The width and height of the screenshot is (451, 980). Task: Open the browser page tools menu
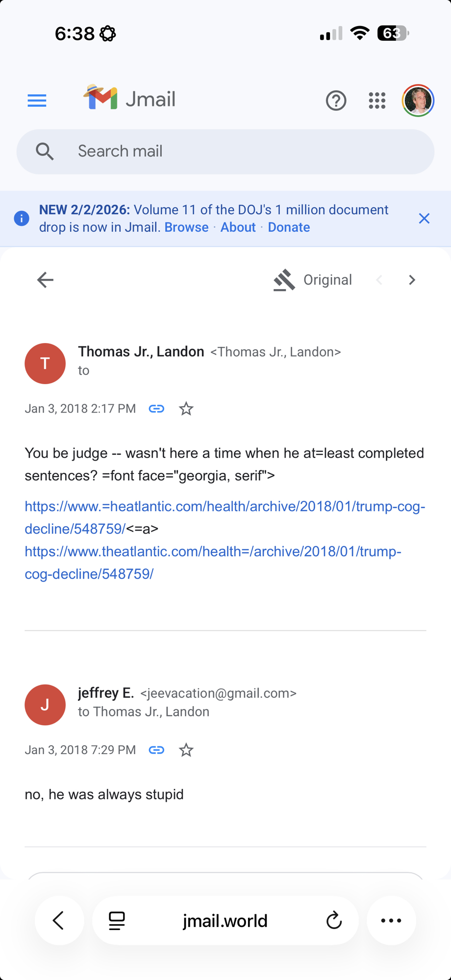pos(117,921)
